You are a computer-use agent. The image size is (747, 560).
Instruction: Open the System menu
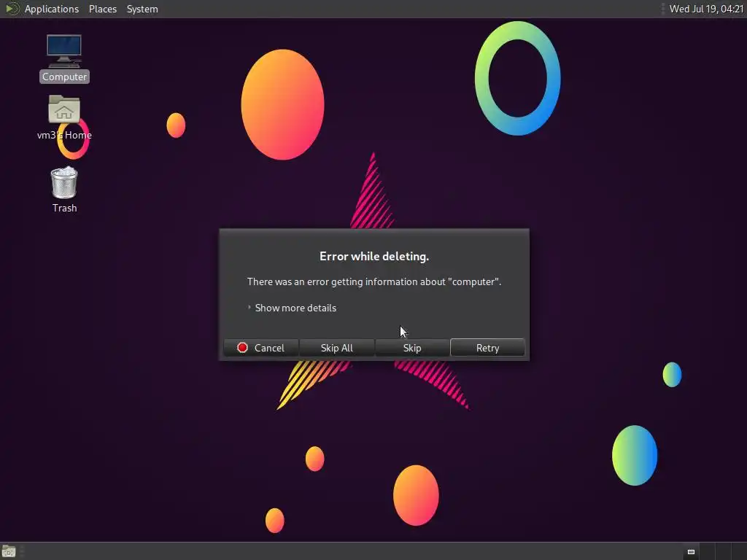142,9
